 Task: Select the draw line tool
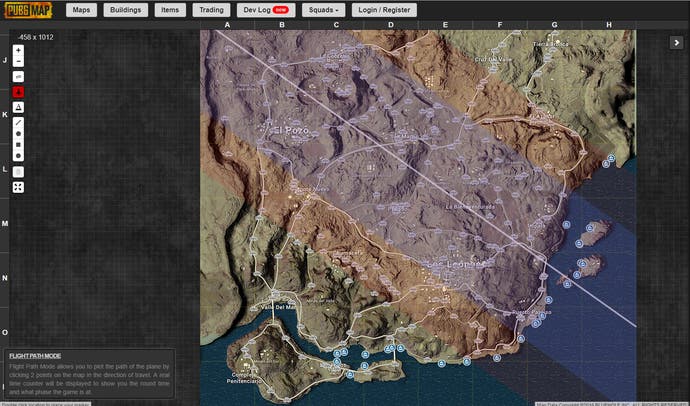click(18, 123)
